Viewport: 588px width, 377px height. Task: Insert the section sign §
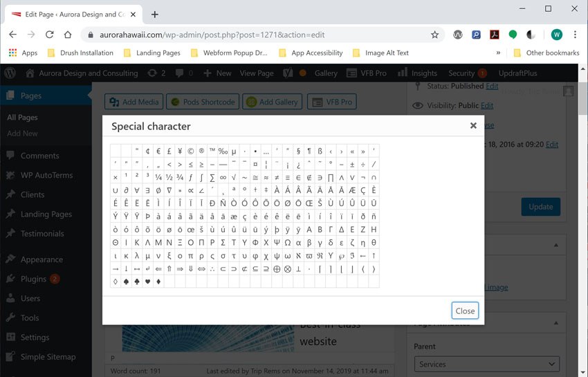299,151
